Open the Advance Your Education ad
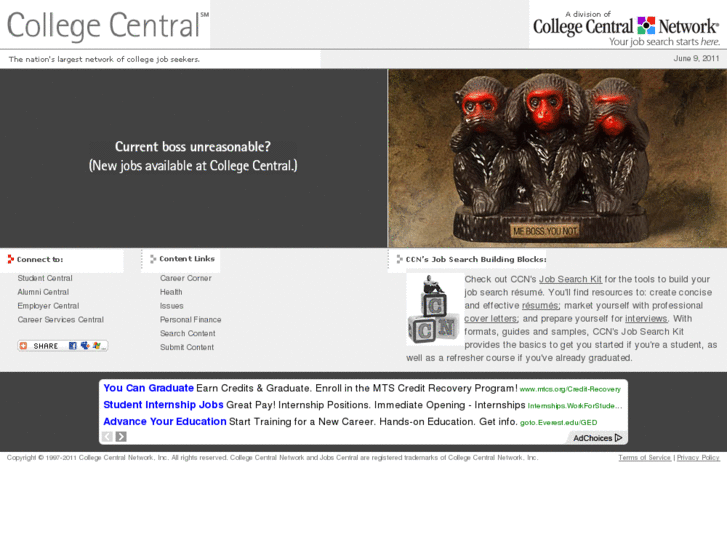 point(165,422)
